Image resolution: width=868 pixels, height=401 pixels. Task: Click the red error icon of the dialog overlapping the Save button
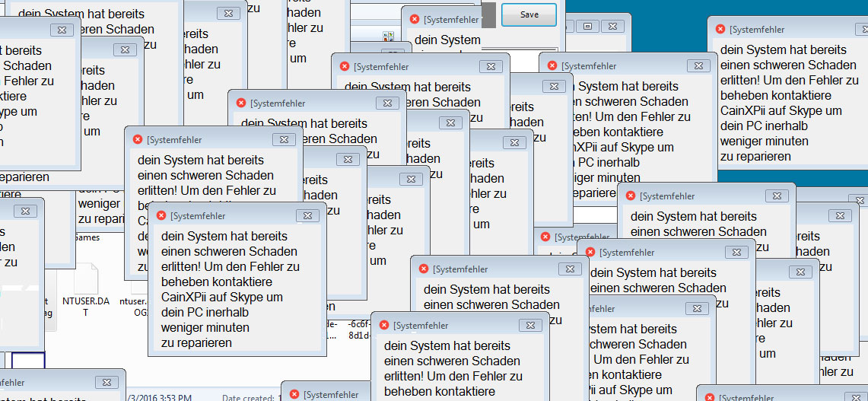[x=414, y=19]
